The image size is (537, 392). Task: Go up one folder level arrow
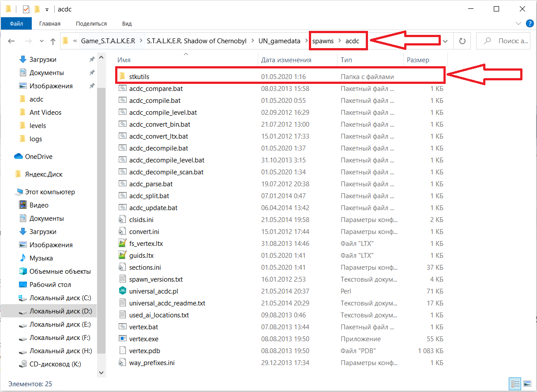click(53, 41)
